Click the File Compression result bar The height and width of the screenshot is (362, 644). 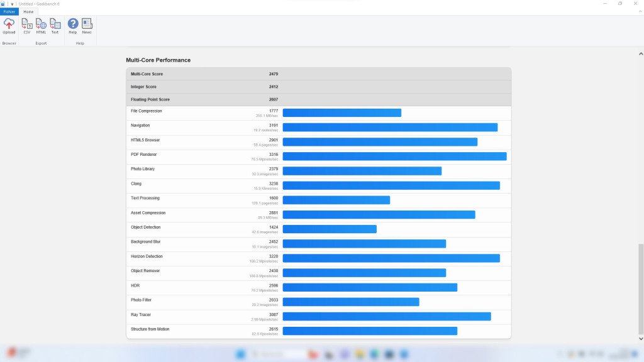pos(341,113)
